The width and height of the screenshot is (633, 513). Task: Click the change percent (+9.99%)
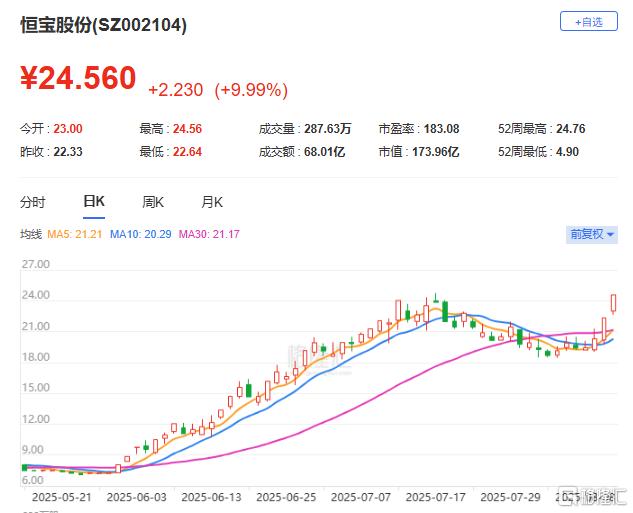click(x=251, y=90)
